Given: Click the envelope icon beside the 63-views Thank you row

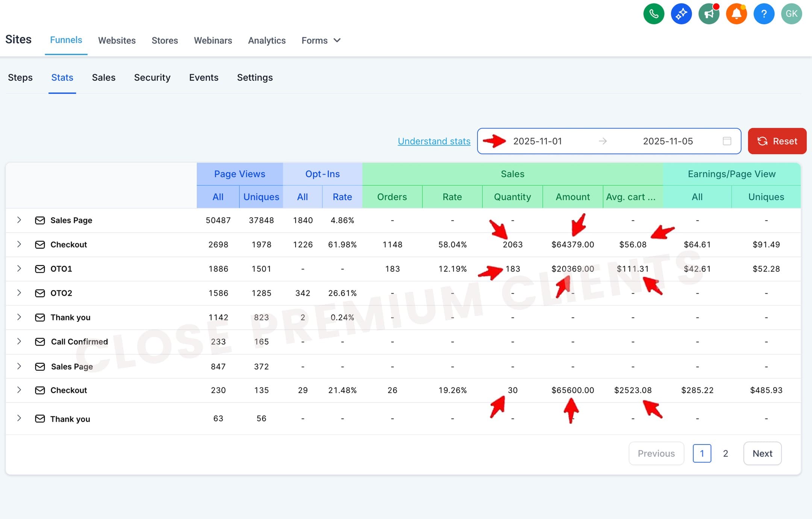Looking at the screenshot, I should click(40, 419).
